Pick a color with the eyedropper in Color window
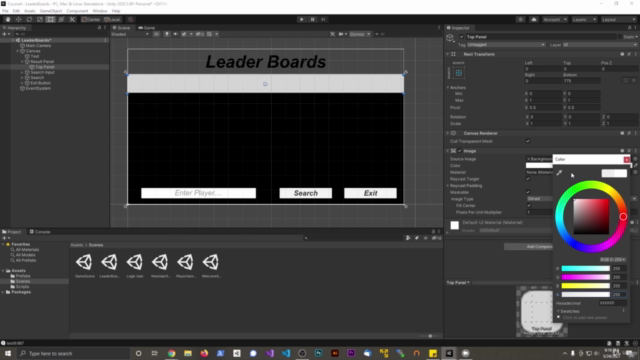 [559, 173]
